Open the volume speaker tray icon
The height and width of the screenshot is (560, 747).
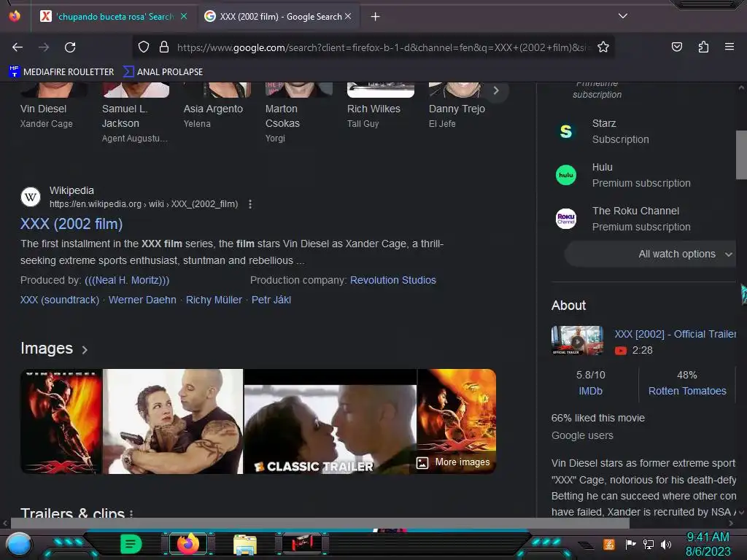666,544
